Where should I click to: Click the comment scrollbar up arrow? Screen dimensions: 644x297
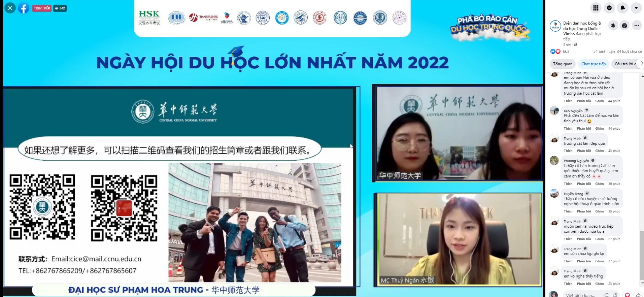tap(642, 76)
